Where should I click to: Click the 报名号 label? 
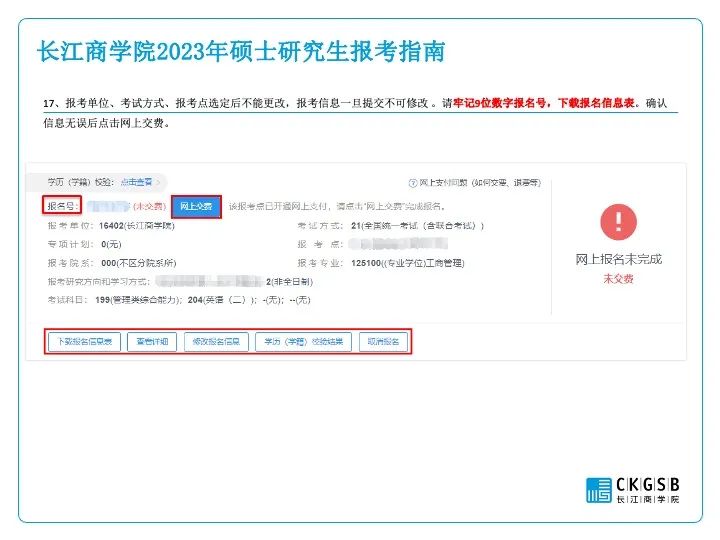pos(62,206)
